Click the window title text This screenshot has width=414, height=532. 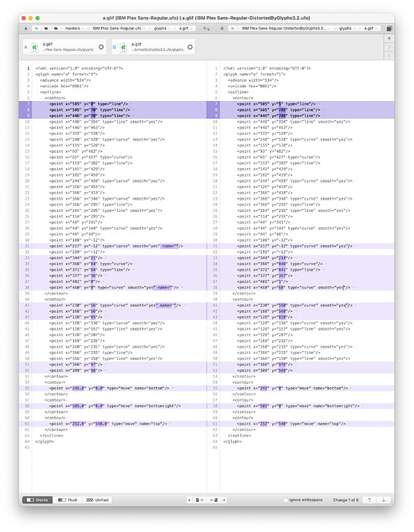pos(207,18)
